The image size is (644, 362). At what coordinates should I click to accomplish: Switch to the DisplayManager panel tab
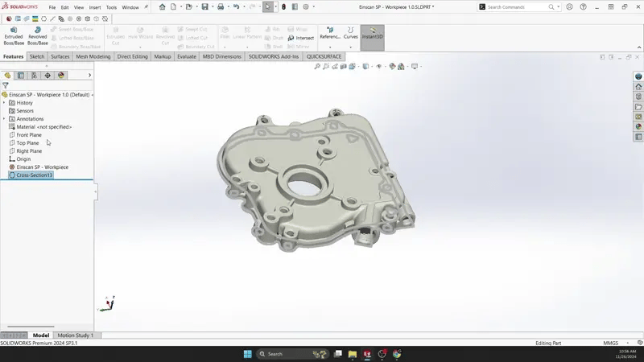tap(61, 75)
